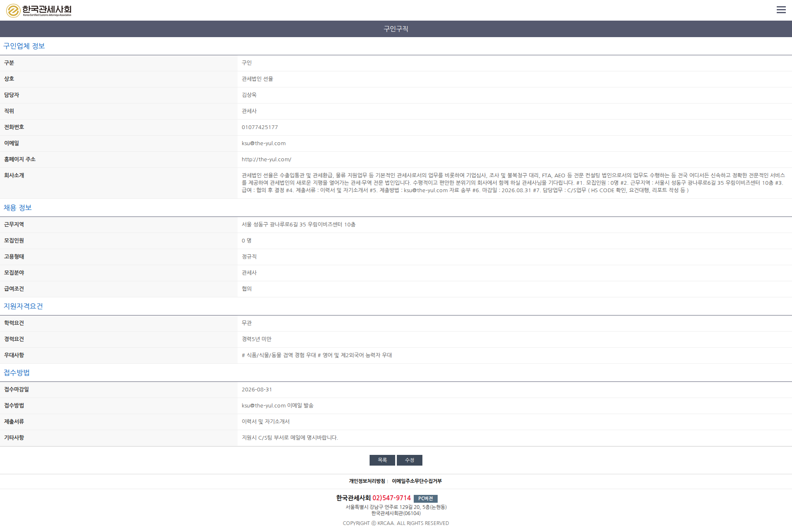Click contact name 김상욱
Image resolution: width=792 pixels, height=532 pixels.
pyautogui.click(x=249, y=95)
